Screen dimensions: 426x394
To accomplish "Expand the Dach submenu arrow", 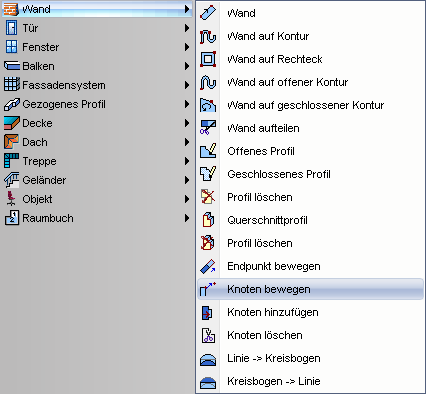I will (187, 142).
